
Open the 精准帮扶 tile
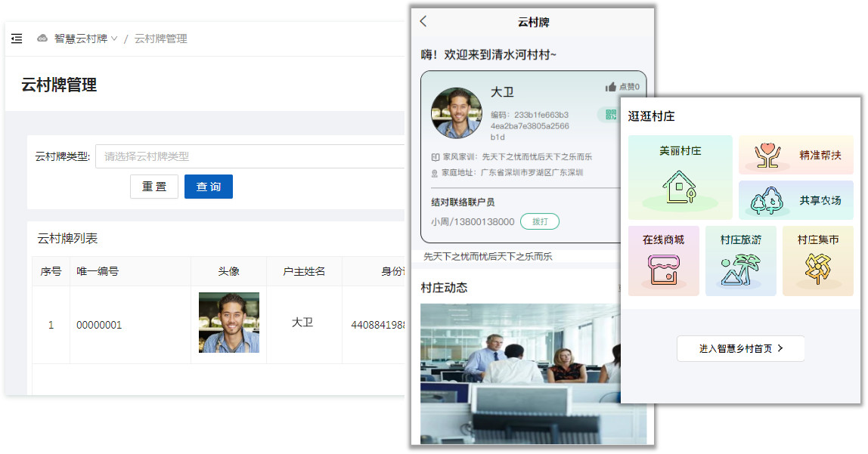pyautogui.click(x=795, y=155)
